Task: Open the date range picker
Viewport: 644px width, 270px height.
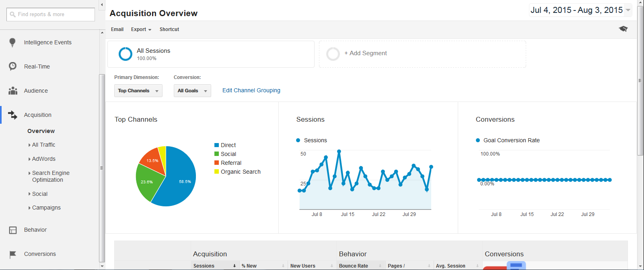Action: click(x=580, y=10)
